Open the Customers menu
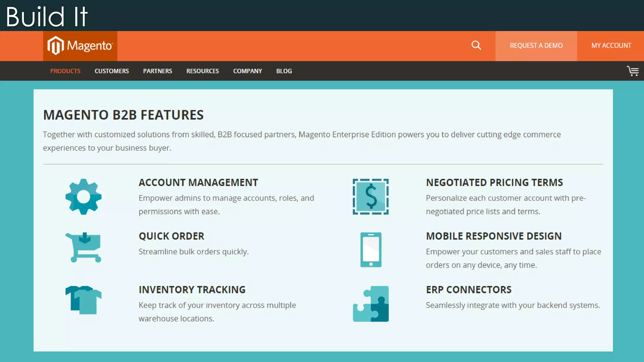Screen dimensions: 644x362 tap(112, 71)
